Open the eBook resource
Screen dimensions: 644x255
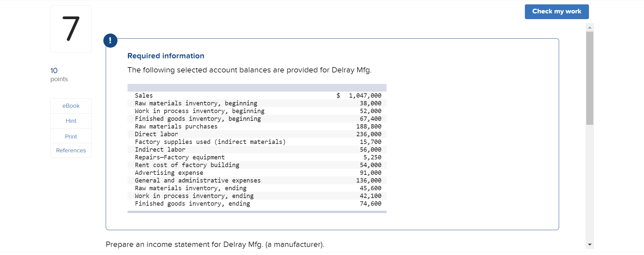71,106
